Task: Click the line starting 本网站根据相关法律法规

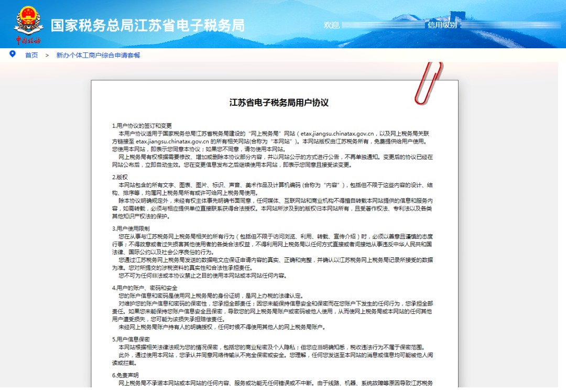Action: pos(271,347)
